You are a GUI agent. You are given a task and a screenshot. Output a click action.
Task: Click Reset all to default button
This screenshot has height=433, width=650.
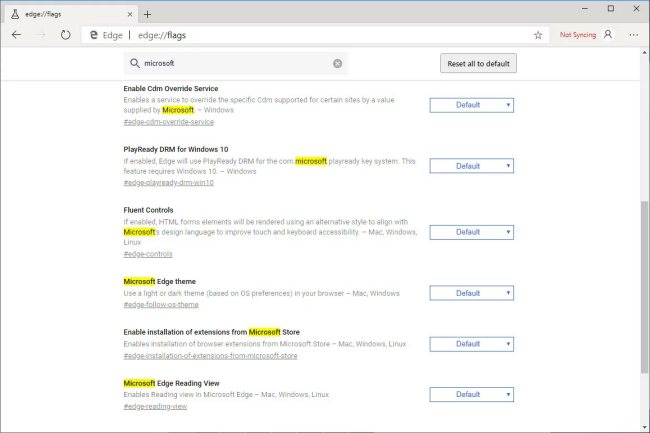(478, 63)
